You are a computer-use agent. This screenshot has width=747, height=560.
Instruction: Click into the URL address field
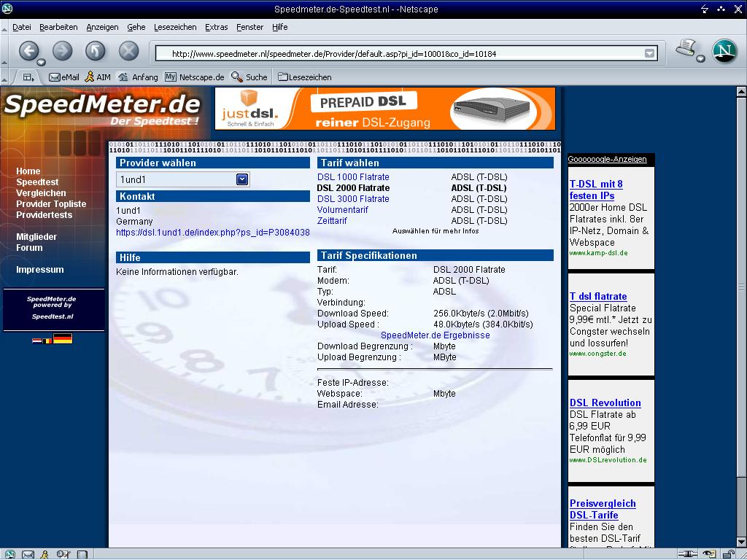[x=400, y=54]
